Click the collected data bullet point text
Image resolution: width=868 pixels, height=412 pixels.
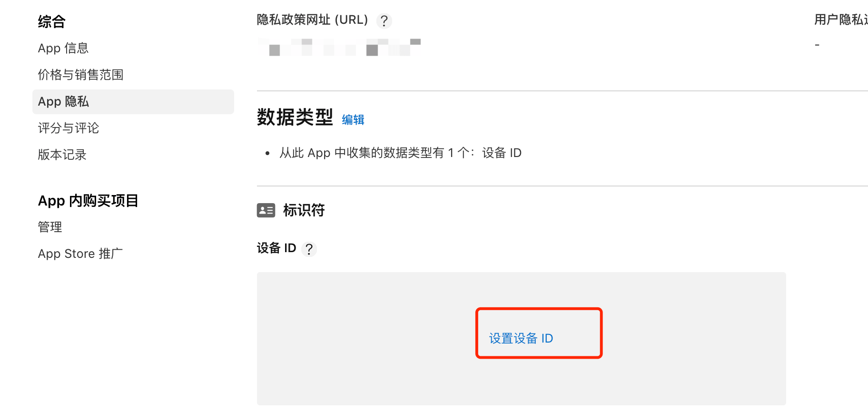pos(401,153)
